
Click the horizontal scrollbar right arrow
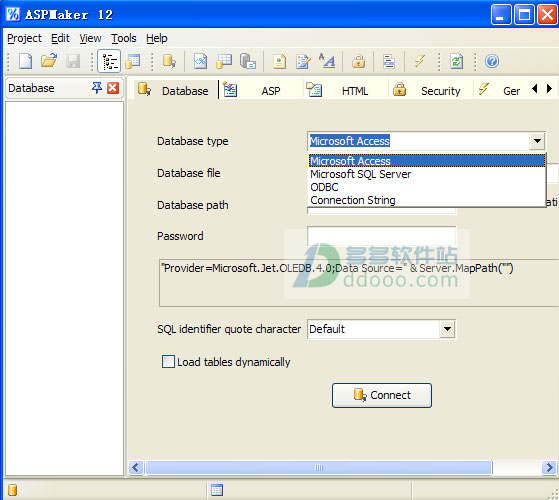coord(549,467)
